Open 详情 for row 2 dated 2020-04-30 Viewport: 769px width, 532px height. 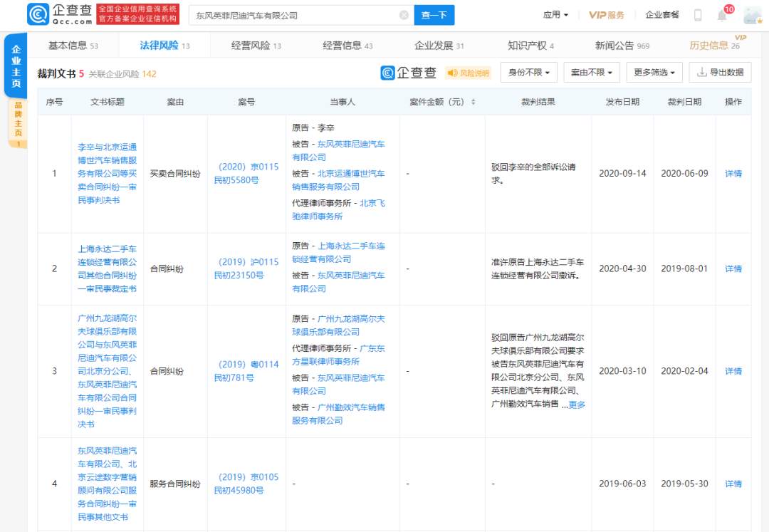tap(733, 268)
